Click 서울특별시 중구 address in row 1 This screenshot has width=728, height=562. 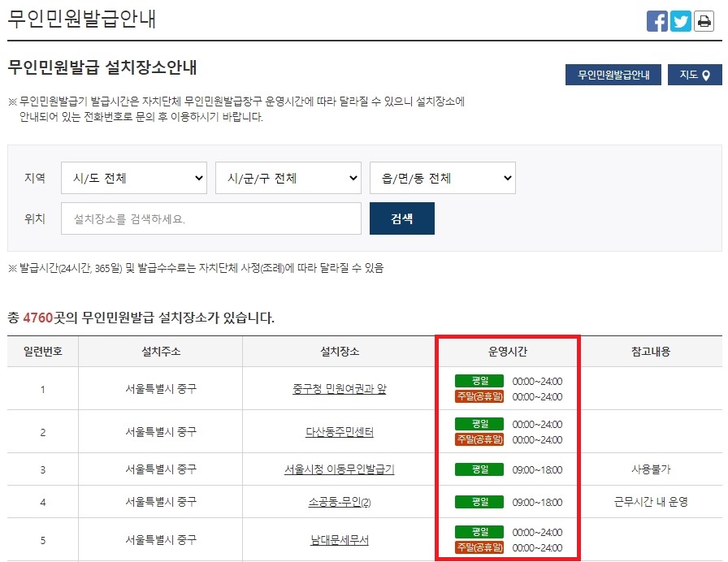tap(161, 389)
